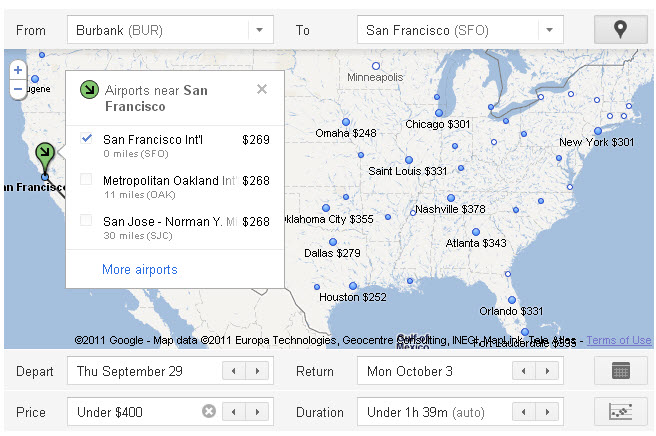Viewport: 656px width, 436px height.
Task: Zoom out on the map with minus
Action: pos(18,89)
